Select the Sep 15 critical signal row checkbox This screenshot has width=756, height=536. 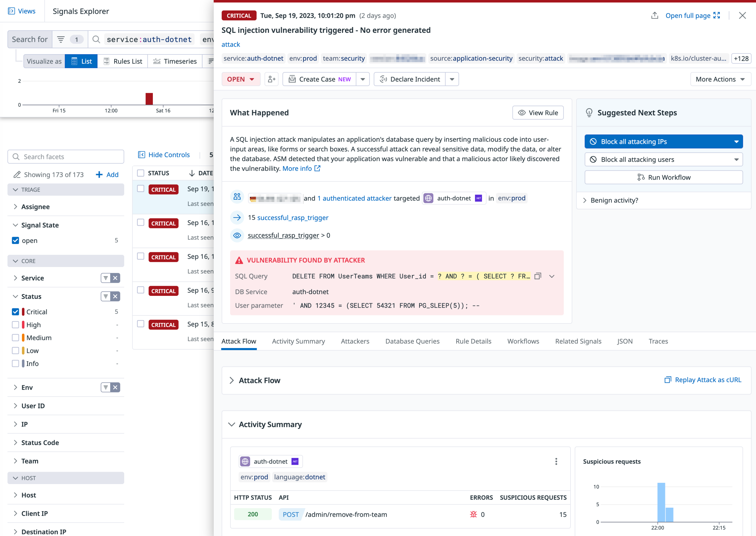point(141,324)
